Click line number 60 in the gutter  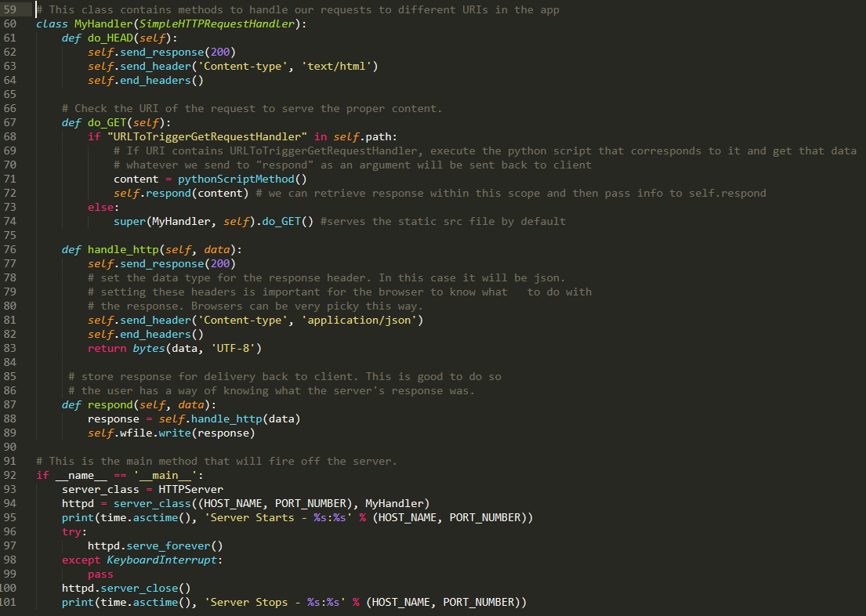coord(10,24)
